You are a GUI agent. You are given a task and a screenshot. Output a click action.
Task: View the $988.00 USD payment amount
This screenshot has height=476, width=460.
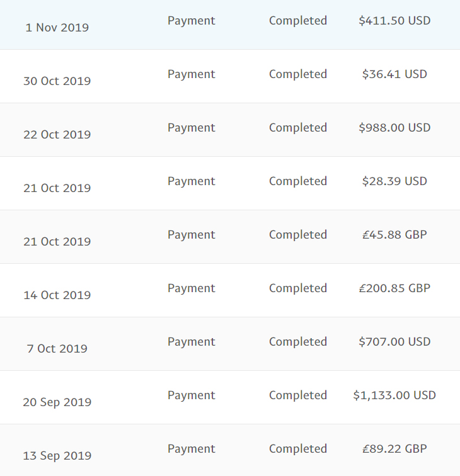pyautogui.click(x=394, y=127)
